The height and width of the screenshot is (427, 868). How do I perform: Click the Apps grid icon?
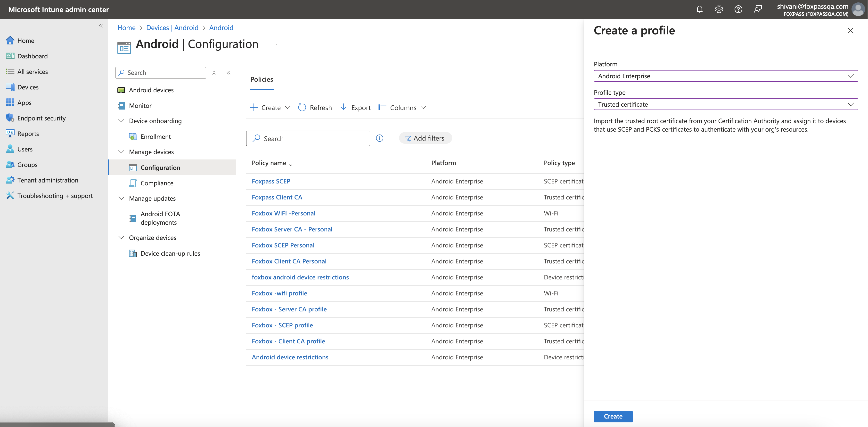click(x=10, y=102)
